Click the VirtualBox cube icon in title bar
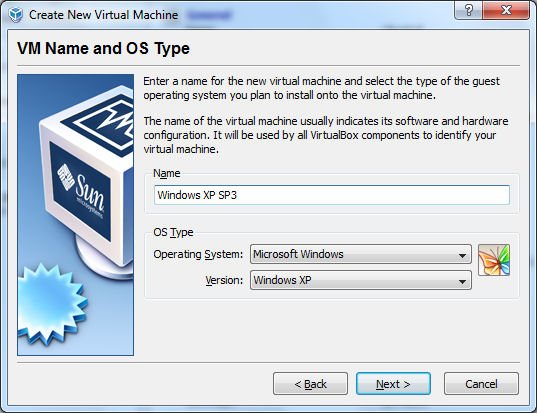Viewport: 537px width, 413px height. (16, 15)
